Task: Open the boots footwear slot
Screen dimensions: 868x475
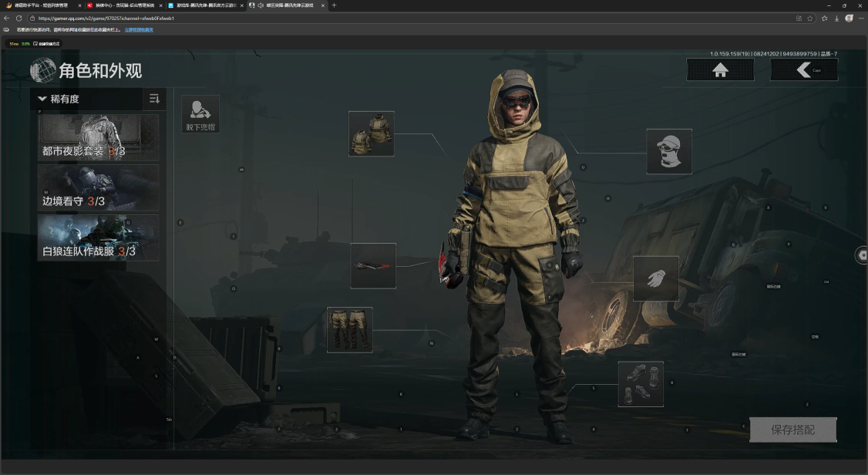Action: point(641,384)
